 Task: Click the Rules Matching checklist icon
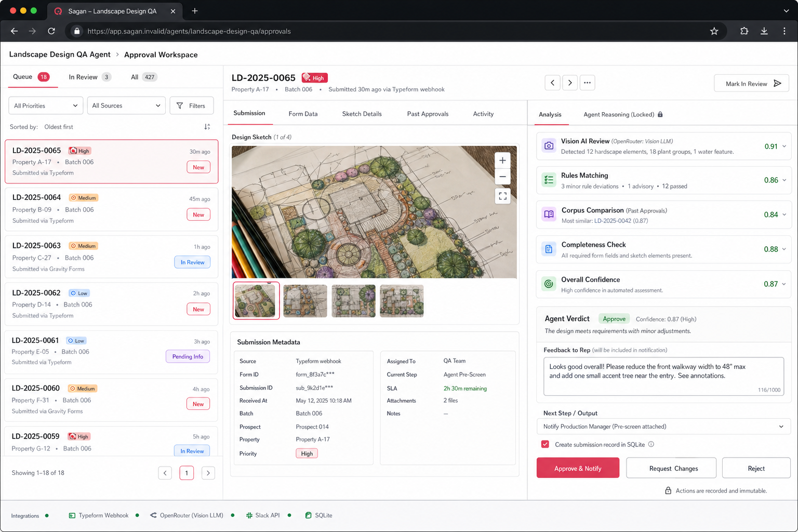coord(549,180)
